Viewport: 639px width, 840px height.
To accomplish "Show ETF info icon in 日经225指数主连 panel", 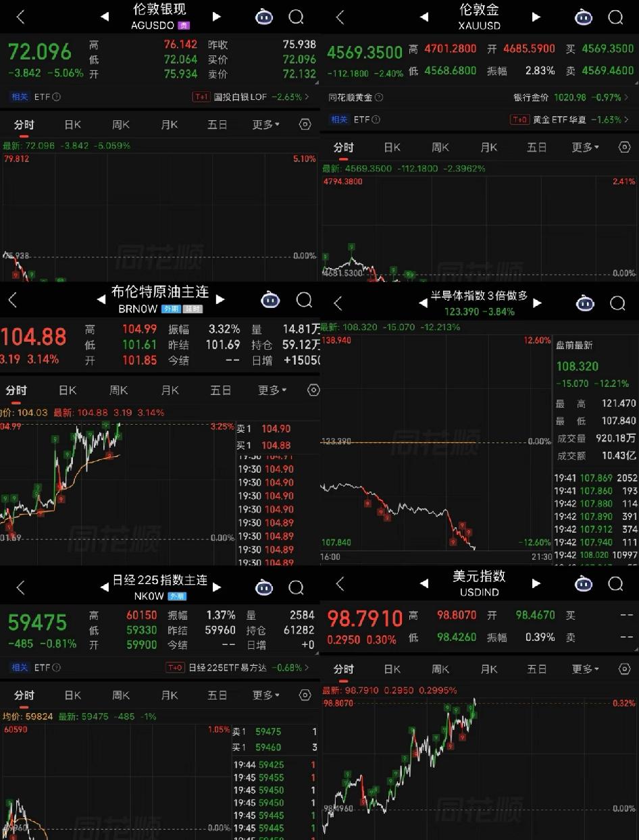I will tap(56, 667).
